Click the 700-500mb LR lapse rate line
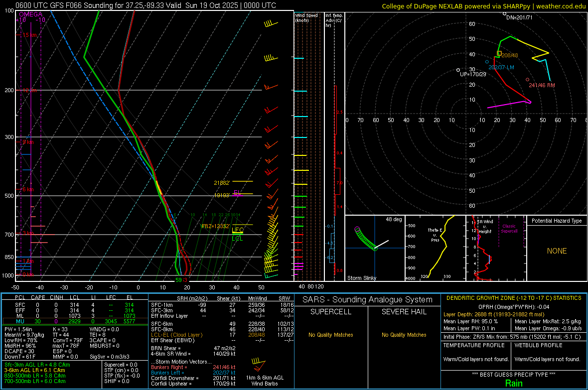Screen dimensions: 588x390 click(x=35, y=381)
